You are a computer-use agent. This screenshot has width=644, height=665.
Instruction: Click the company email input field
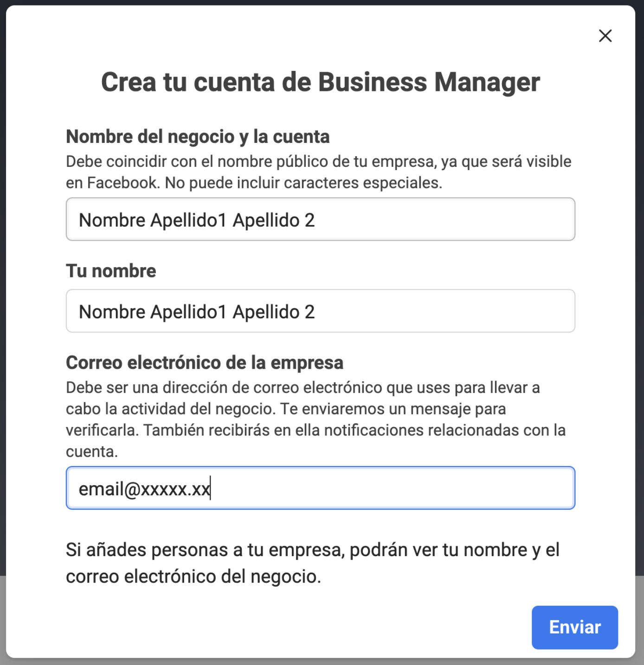click(321, 488)
